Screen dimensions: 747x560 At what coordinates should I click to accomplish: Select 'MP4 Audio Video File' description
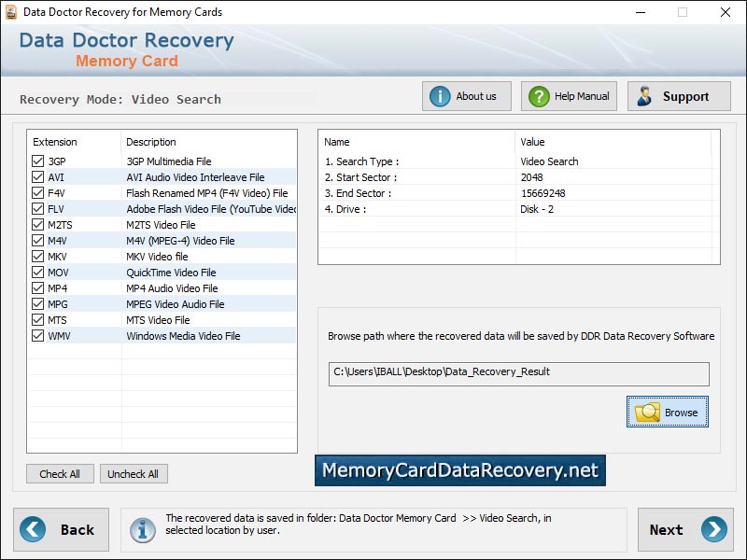point(172,288)
